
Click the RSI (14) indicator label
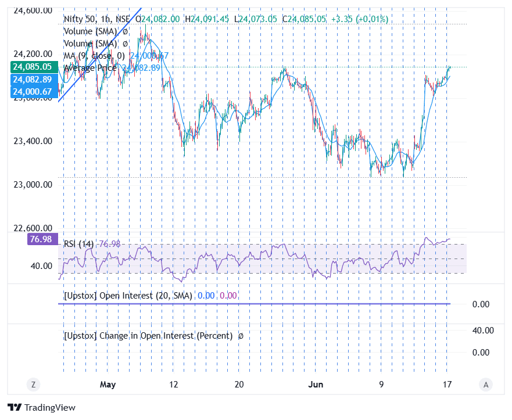click(78, 244)
